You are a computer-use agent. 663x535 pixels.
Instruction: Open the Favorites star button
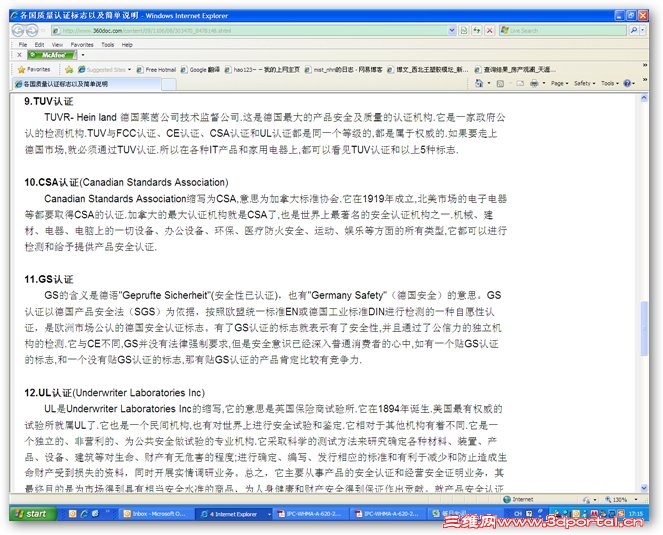[34, 69]
